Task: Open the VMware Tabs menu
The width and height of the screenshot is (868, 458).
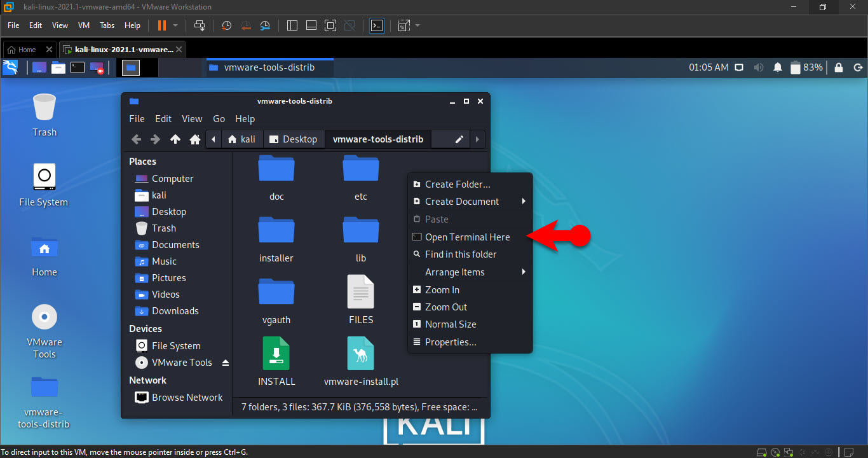Action: (x=107, y=25)
